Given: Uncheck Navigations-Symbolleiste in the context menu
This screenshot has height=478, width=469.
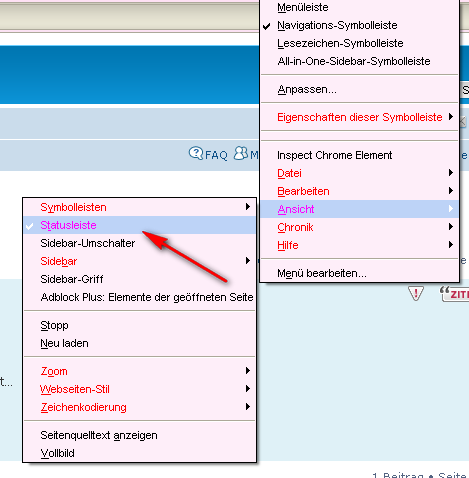Looking at the screenshot, I should [359, 25].
